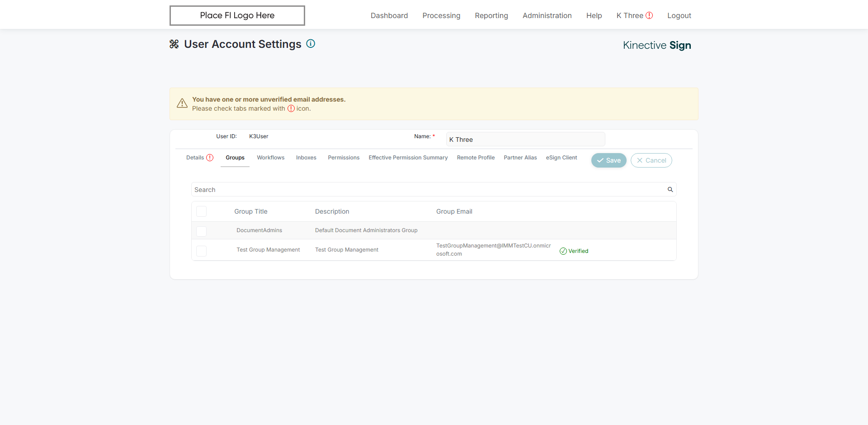Switch to the Workflows tab
The height and width of the screenshot is (425, 868).
270,158
